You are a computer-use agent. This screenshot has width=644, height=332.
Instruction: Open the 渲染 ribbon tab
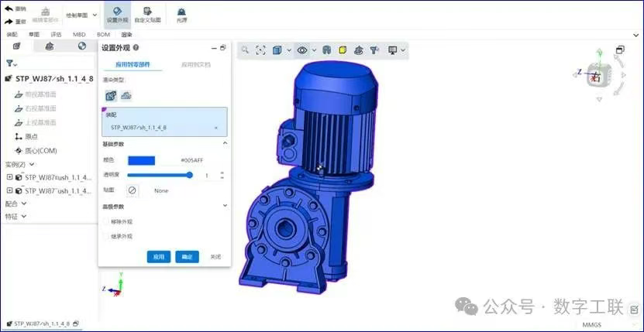tap(126, 35)
